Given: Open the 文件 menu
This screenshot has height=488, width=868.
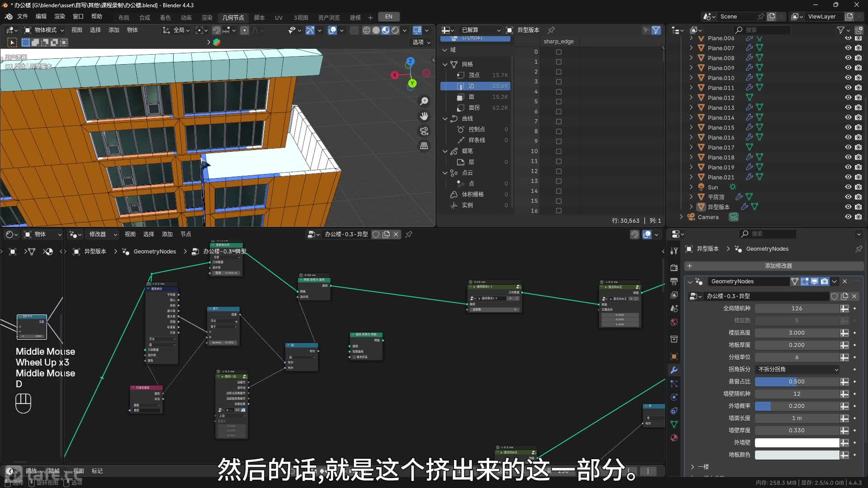Looking at the screenshot, I should coord(23,16).
